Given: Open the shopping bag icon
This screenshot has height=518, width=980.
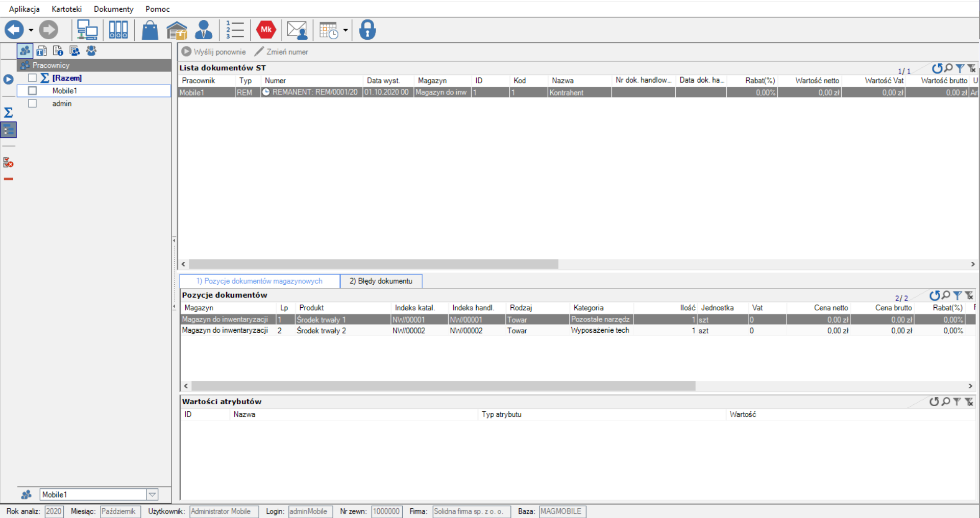Looking at the screenshot, I should (150, 30).
